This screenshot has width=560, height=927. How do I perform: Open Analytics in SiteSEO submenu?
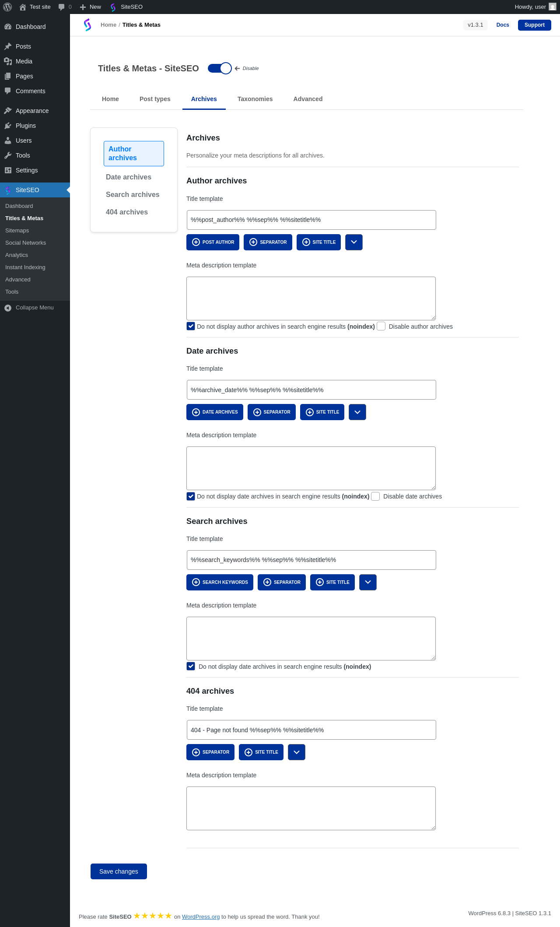click(17, 255)
